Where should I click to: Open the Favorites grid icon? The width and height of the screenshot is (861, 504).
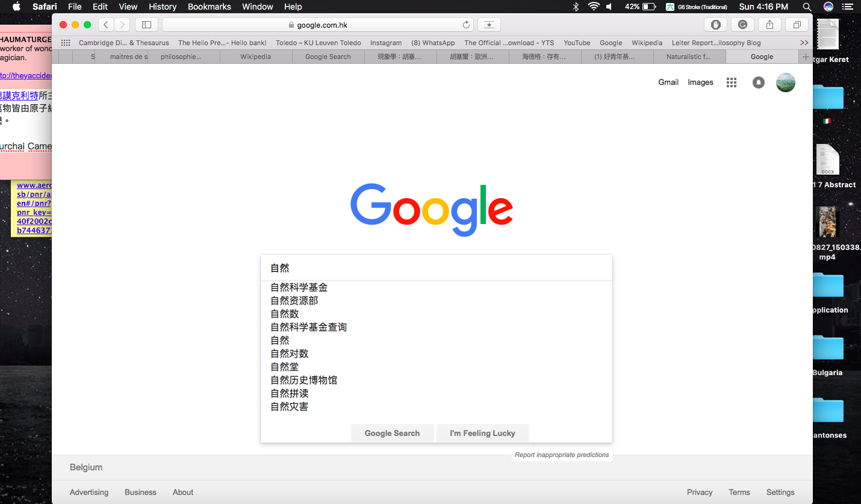[66, 43]
